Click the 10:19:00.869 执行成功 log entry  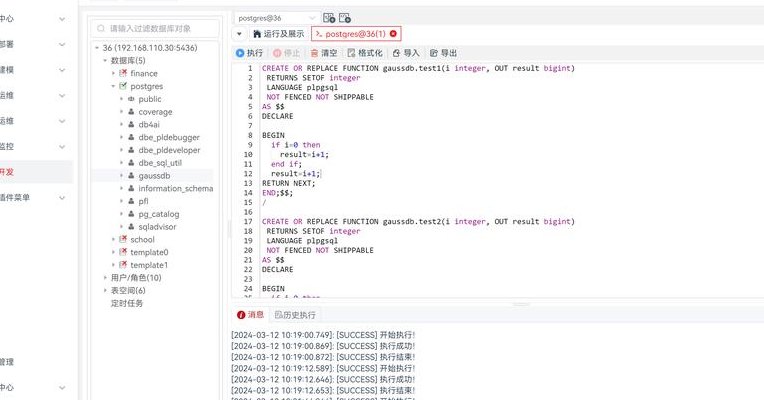tap(323, 346)
